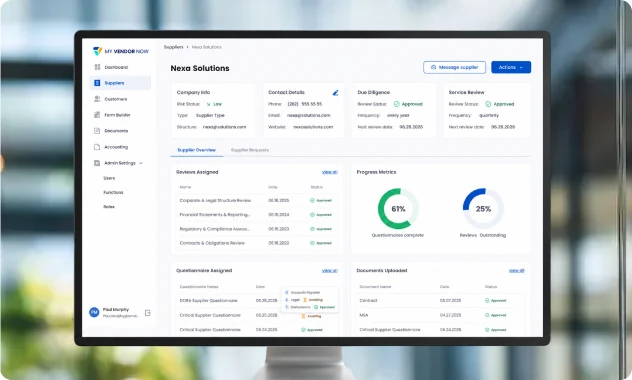Click the Admin Settings icon
This screenshot has width=632, height=380.
point(97,163)
